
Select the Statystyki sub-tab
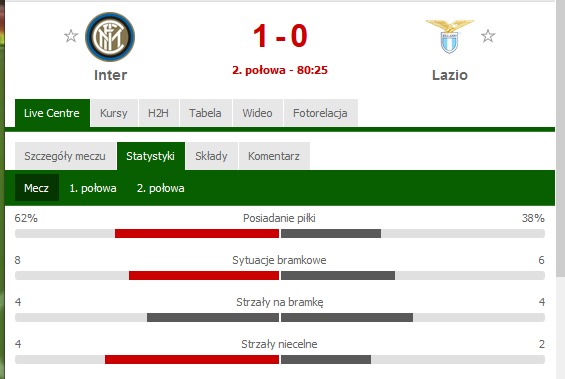pos(151,156)
